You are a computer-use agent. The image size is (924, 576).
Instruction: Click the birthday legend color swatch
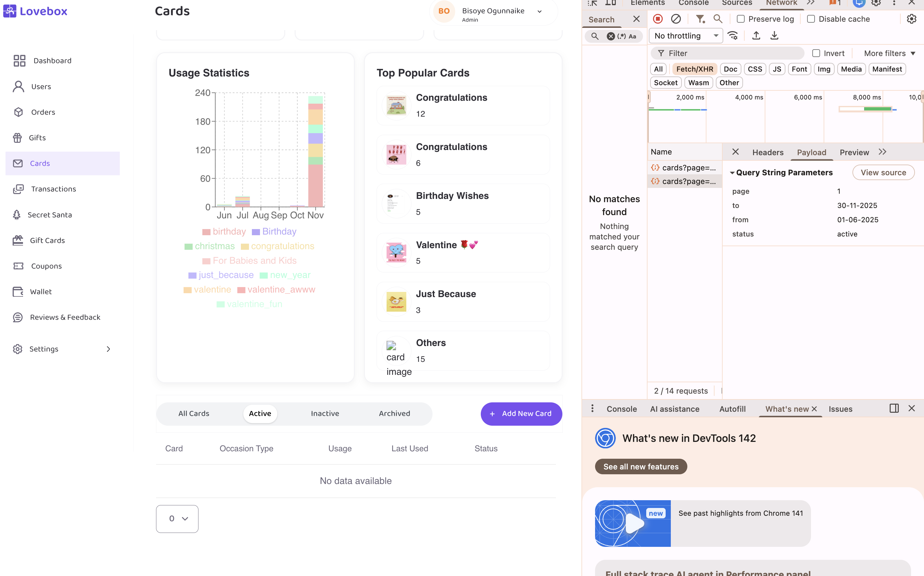(206, 232)
